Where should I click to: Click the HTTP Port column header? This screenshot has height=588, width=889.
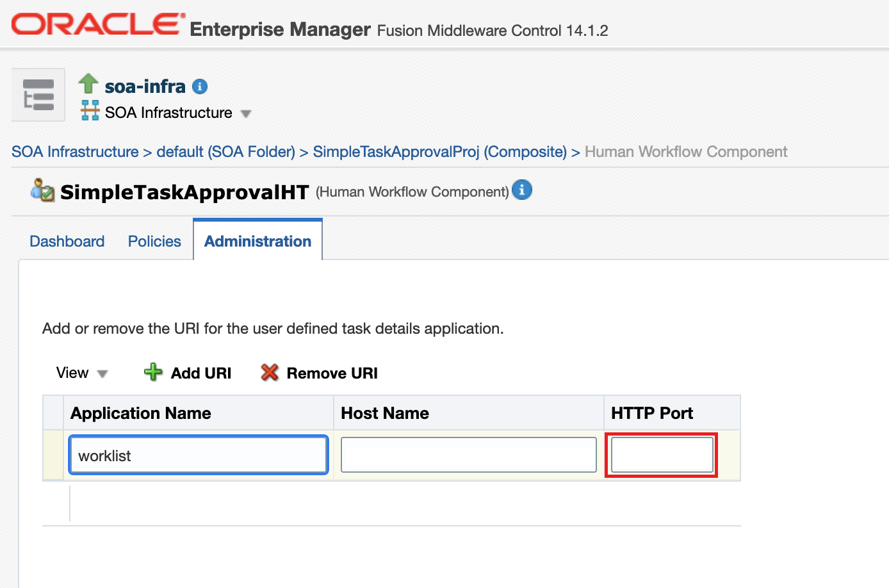[672, 413]
